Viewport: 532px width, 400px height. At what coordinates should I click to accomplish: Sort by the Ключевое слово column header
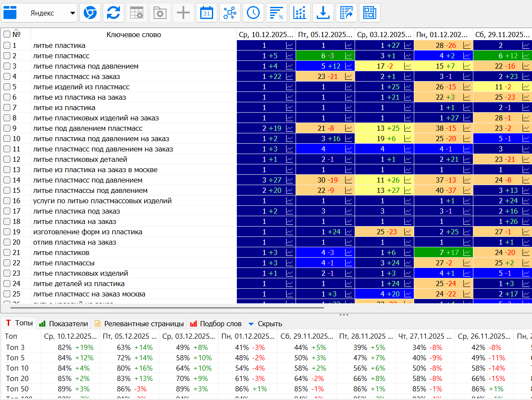[134, 35]
